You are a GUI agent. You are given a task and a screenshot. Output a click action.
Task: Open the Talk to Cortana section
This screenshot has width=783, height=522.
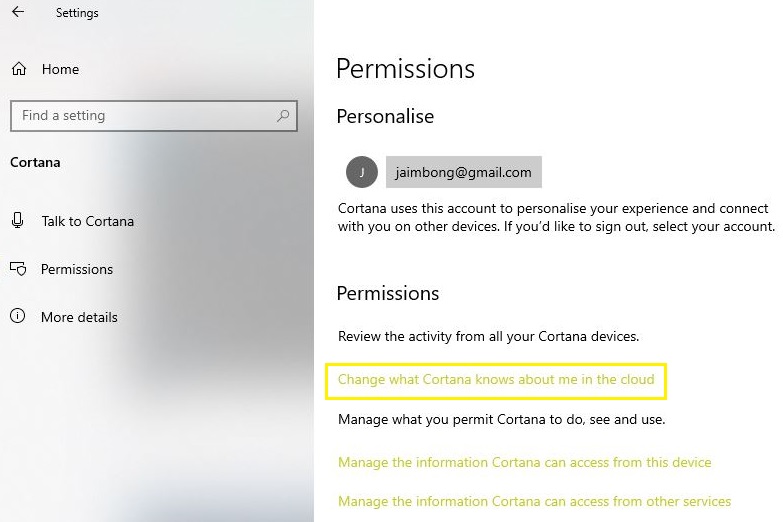click(87, 221)
